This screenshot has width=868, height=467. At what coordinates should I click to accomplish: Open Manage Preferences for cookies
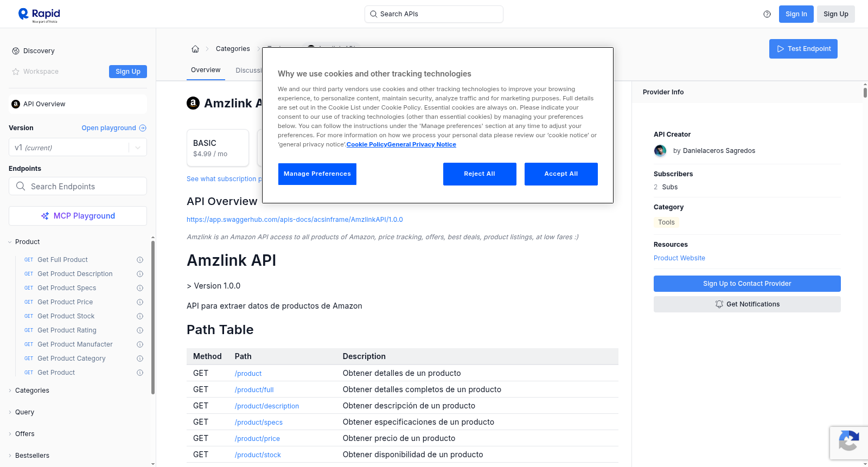(317, 174)
